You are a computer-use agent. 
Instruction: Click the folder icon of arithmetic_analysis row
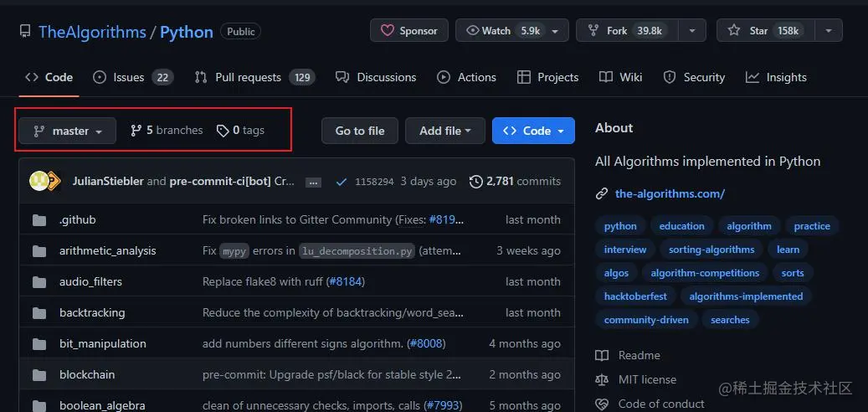coord(39,251)
